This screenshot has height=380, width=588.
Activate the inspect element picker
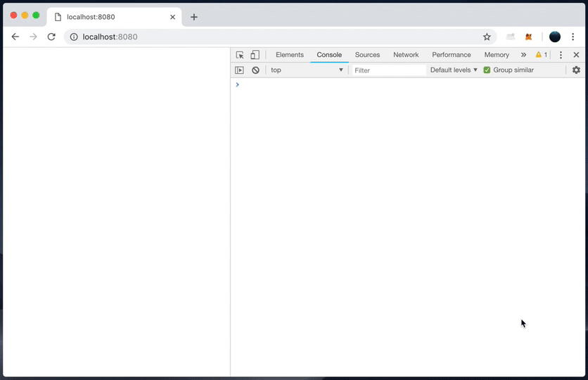240,55
